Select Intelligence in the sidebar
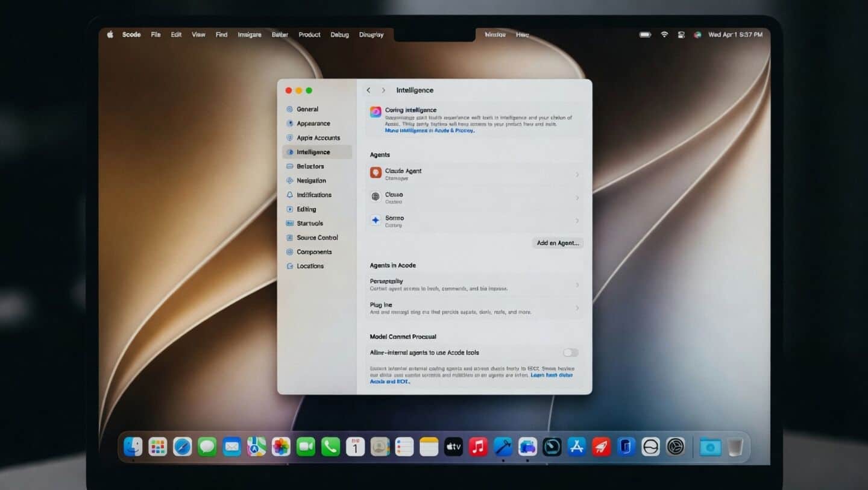868x490 pixels. [x=316, y=152]
